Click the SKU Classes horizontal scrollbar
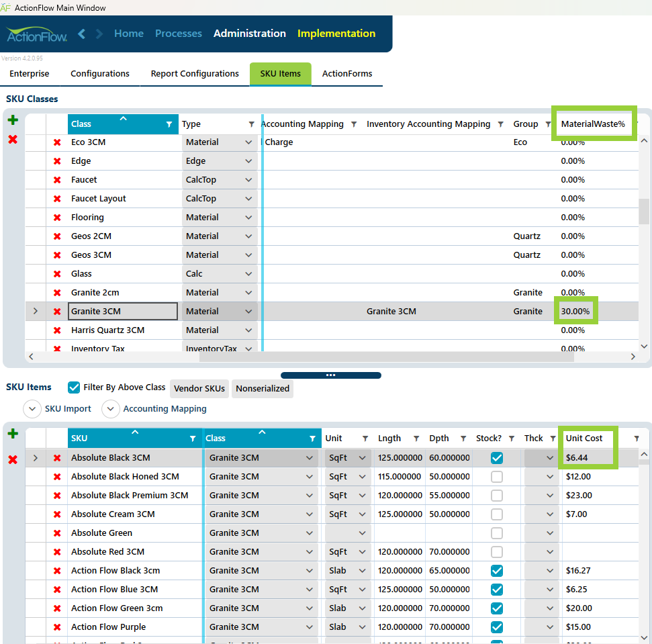The image size is (652, 644). (x=387, y=357)
